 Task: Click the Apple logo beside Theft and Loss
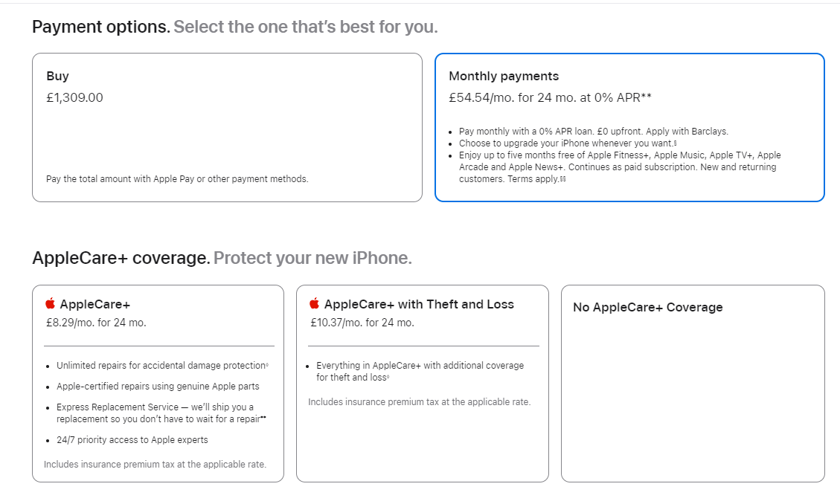315,303
